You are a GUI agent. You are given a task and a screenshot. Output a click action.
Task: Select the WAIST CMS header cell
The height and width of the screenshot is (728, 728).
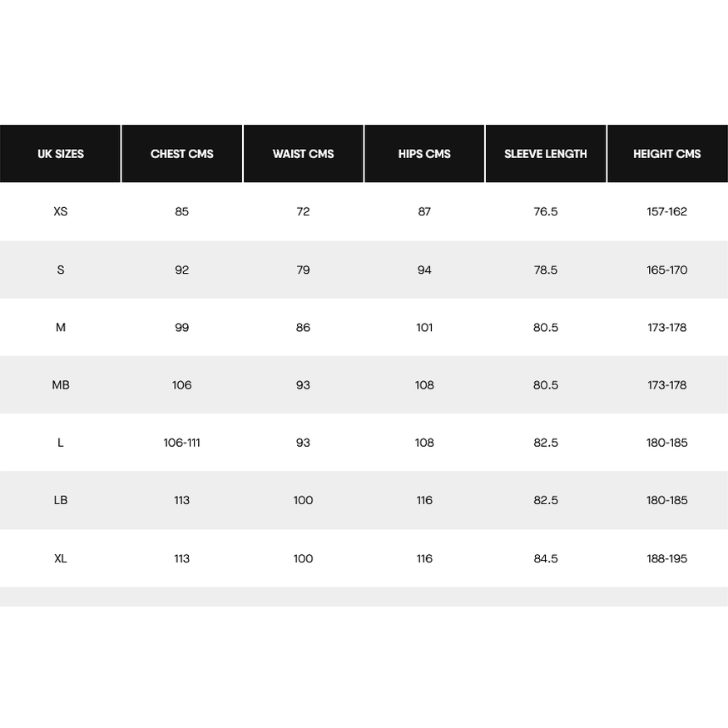coord(303,154)
